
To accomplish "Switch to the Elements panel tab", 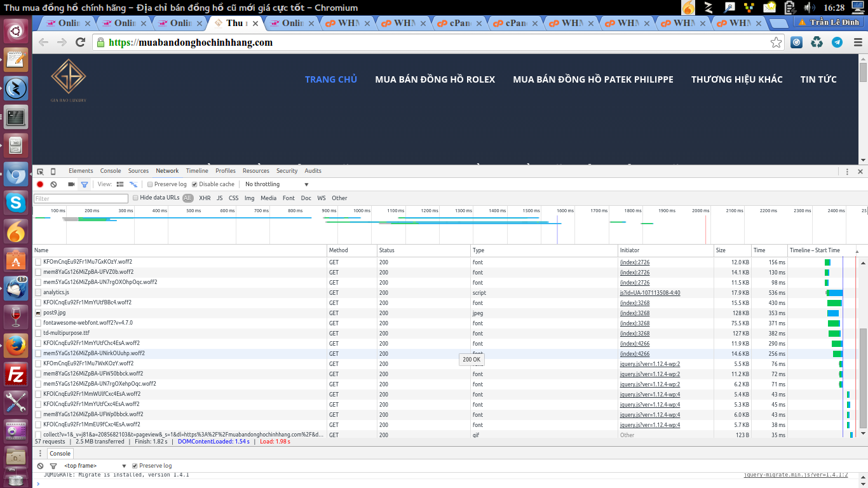I will 81,171.
